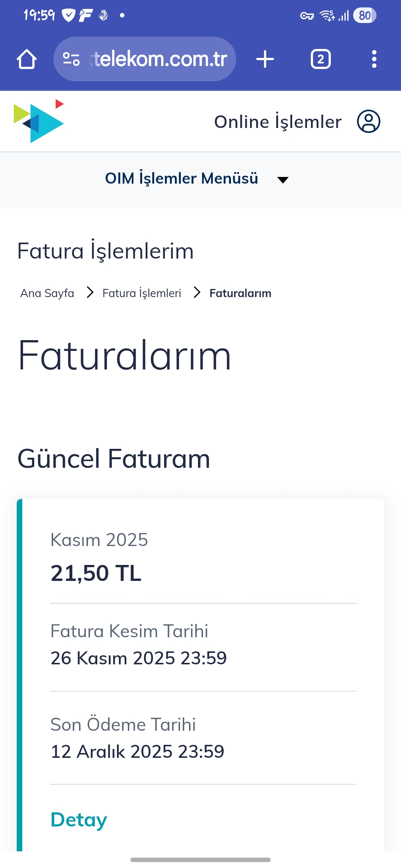Tap the bottom navigation gesture bar

(200, 860)
